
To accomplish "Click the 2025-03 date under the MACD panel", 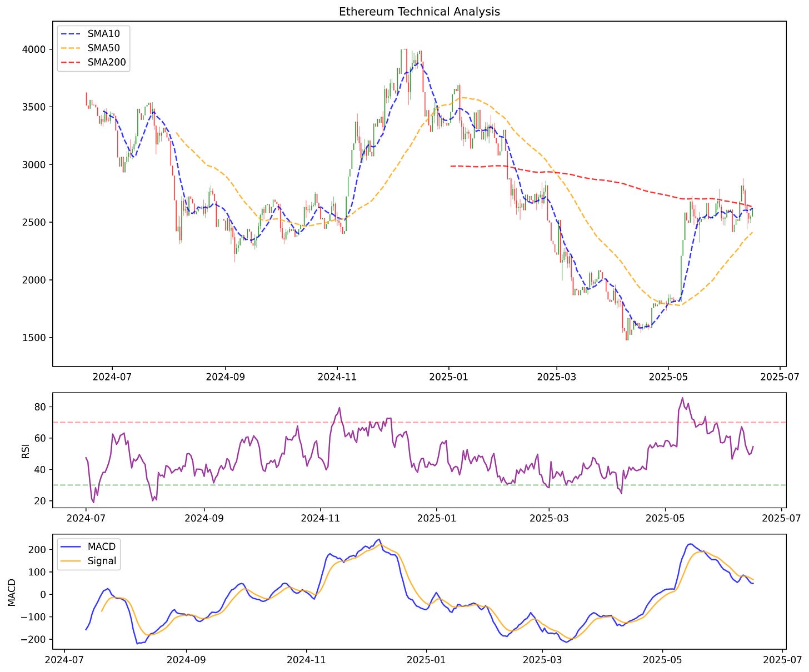I will 542,660.
